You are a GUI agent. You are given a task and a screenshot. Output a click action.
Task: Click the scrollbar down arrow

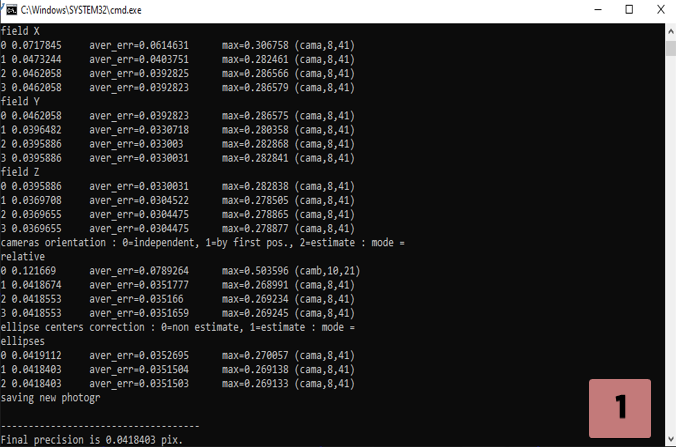pyautogui.click(x=669, y=440)
